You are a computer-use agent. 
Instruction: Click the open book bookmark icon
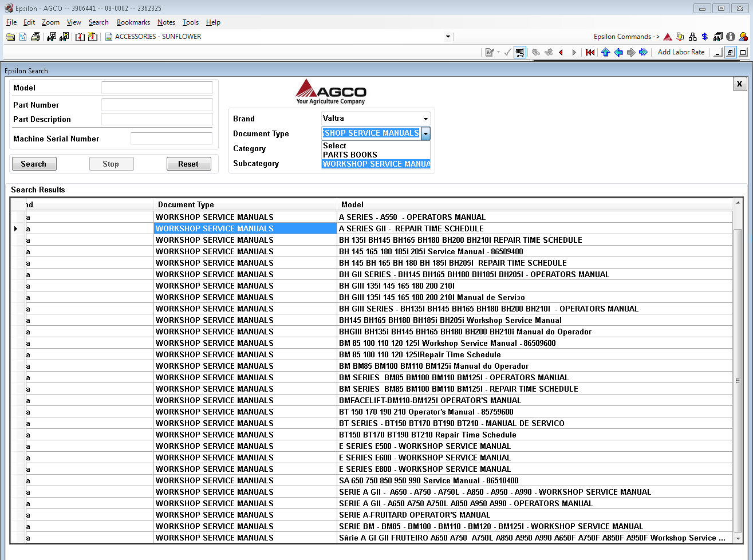(80, 37)
